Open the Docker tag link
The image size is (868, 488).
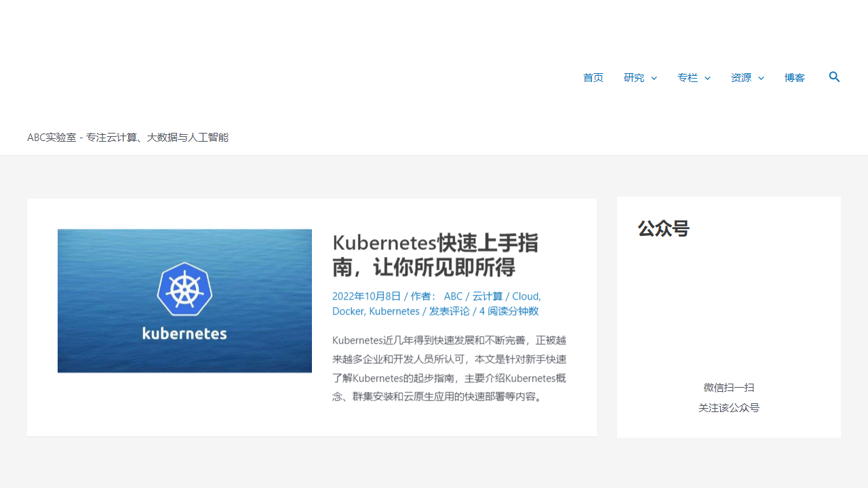pyautogui.click(x=348, y=311)
